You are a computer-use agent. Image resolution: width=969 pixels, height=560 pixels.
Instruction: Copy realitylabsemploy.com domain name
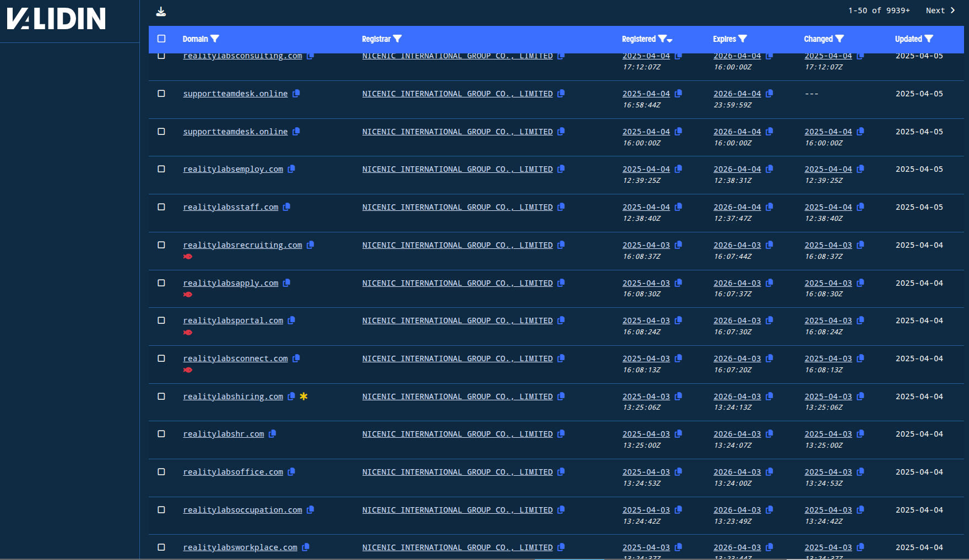coord(291,169)
